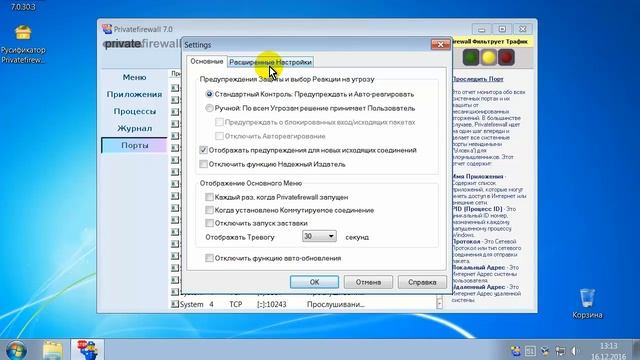
Task: Toggle Отображать предупреждения для новых исходящих соединений
Action: [x=203, y=150]
